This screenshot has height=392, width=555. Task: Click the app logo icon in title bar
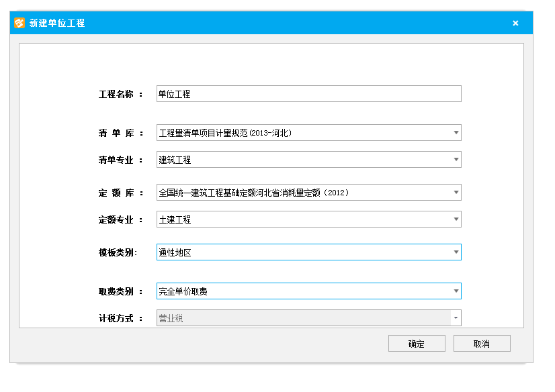19,23
